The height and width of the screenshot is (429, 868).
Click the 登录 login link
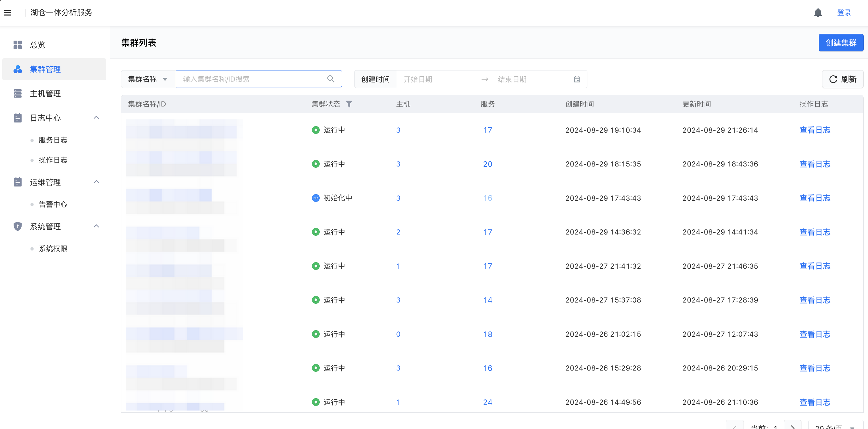(844, 13)
